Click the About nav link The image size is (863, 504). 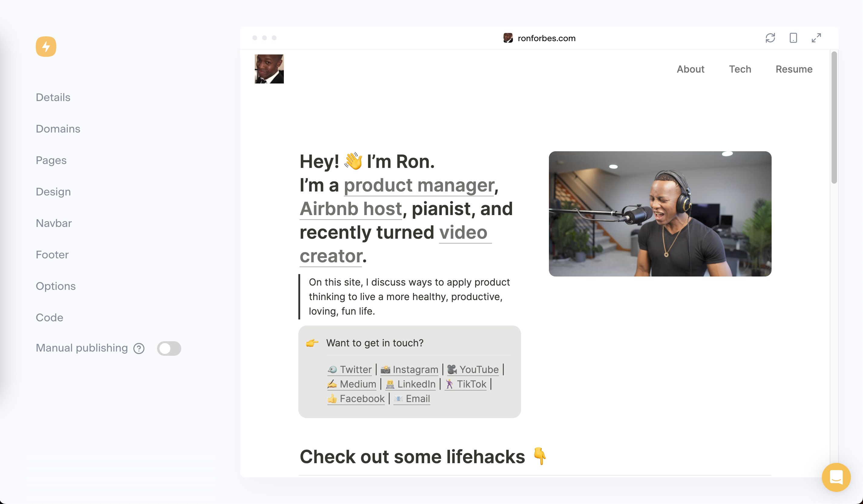[x=691, y=69]
